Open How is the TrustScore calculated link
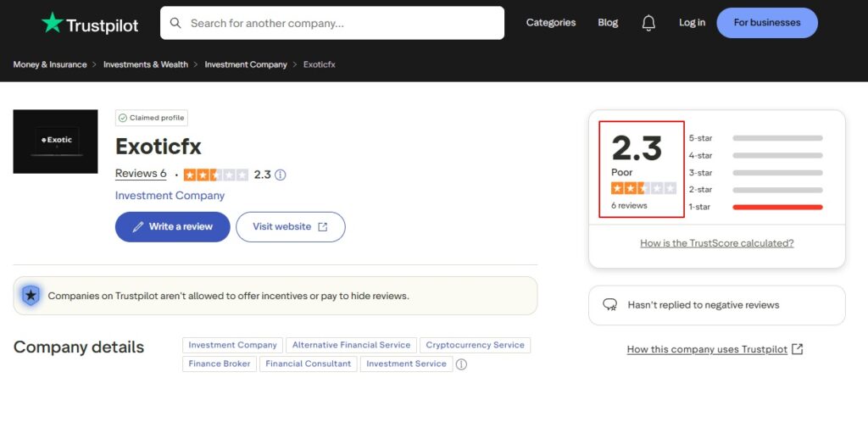The width and height of the screenshot is (868, 422). (x=716, y=243)
